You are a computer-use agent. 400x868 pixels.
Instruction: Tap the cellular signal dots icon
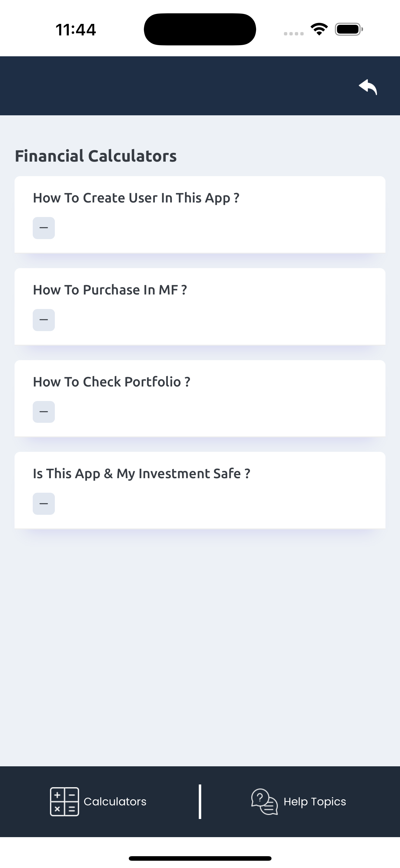click(x=293, y=34)
